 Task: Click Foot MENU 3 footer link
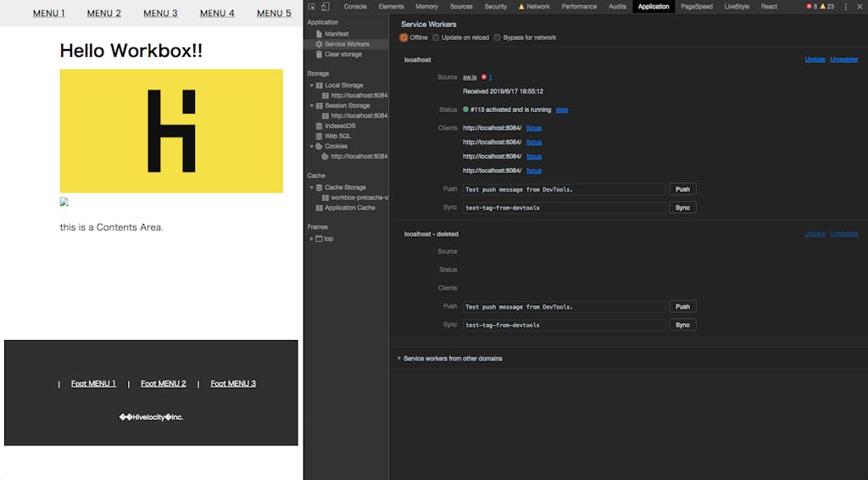click(x=233, y=383)
